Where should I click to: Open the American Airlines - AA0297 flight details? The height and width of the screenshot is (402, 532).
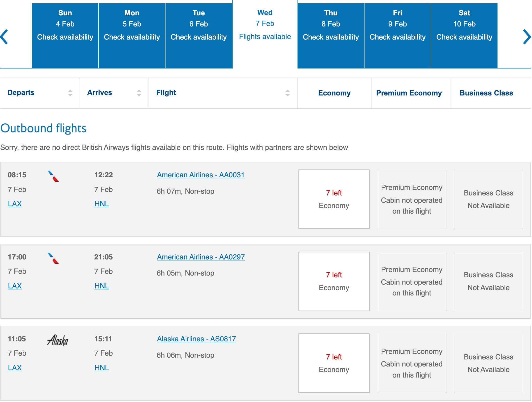[201, 257]
